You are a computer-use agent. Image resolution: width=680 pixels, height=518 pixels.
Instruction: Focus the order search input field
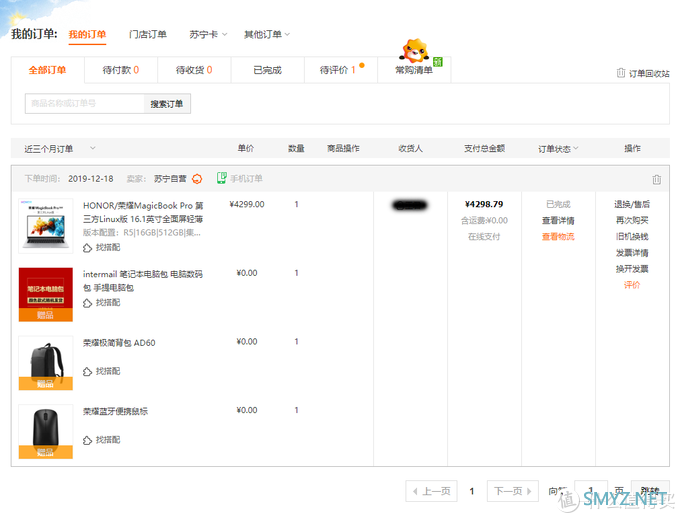85,104
